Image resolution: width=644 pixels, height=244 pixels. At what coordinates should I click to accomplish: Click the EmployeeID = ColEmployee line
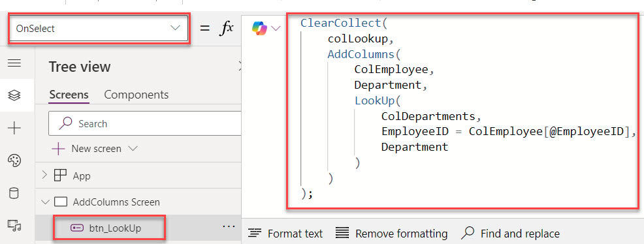(x=508, y=132)
